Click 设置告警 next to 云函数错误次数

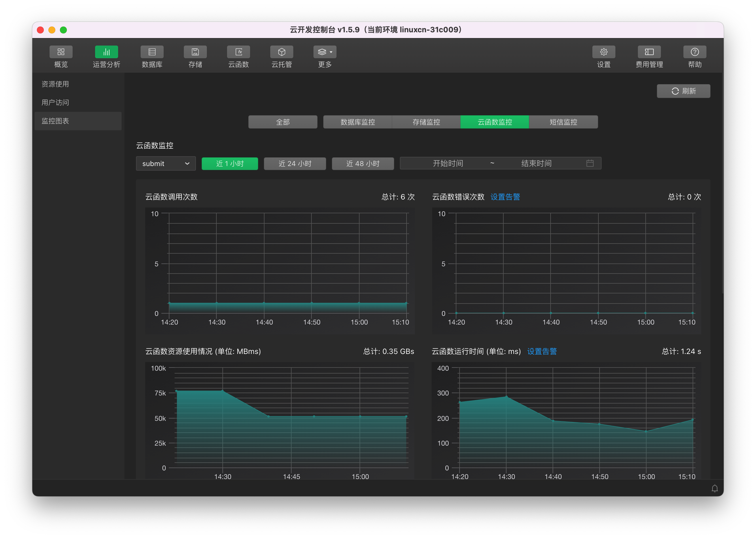pos(505,197)
